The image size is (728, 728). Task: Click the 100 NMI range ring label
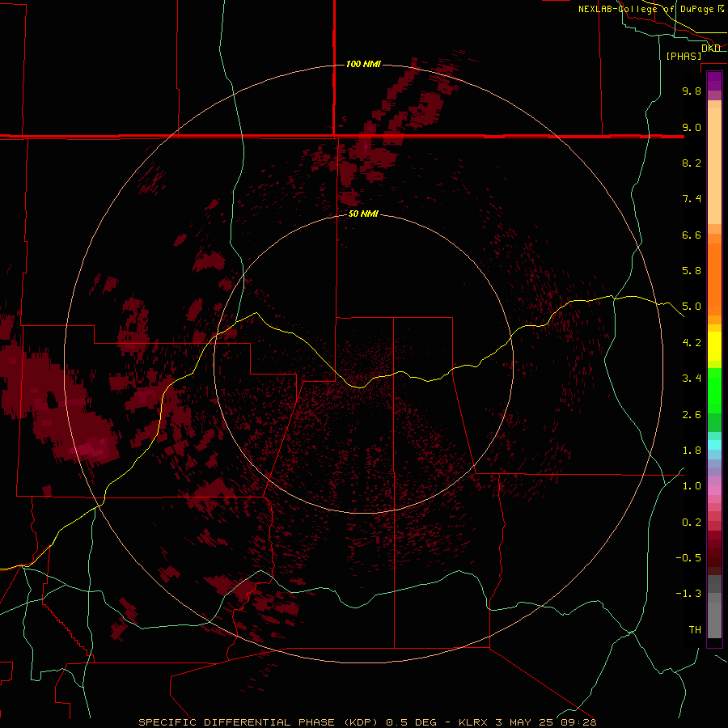[363, 64]
